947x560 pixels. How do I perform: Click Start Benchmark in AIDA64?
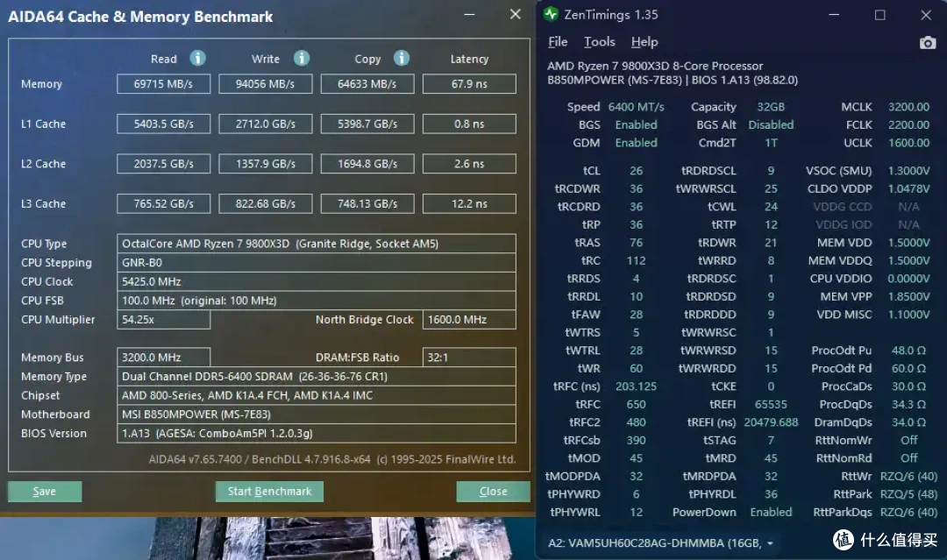(x=269, y=492)
